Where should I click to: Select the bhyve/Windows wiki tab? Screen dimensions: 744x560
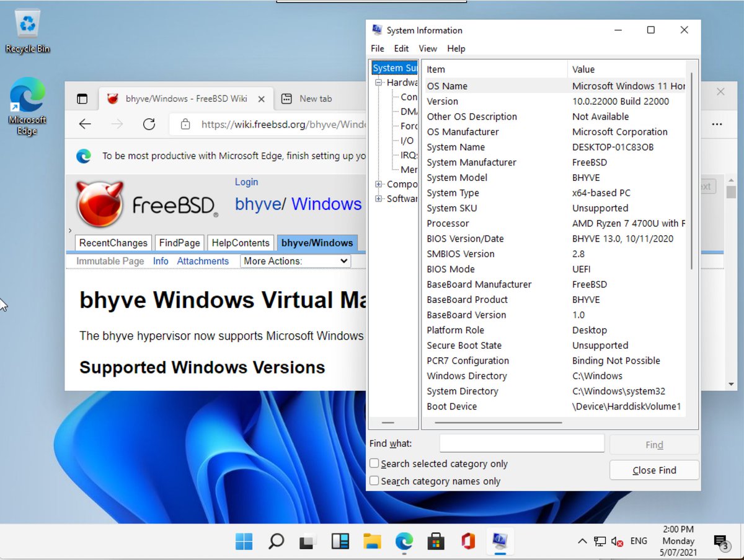click(x=317, y=243)
